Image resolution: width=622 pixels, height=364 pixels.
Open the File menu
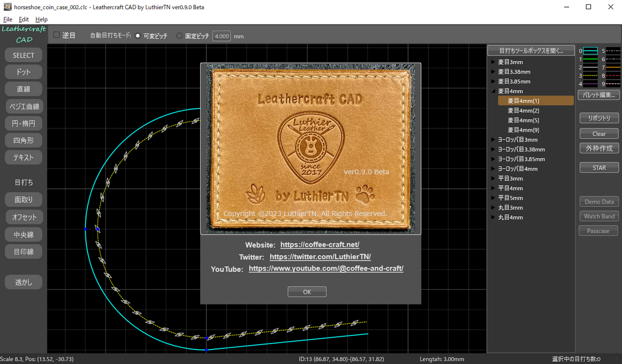(8, 19)
